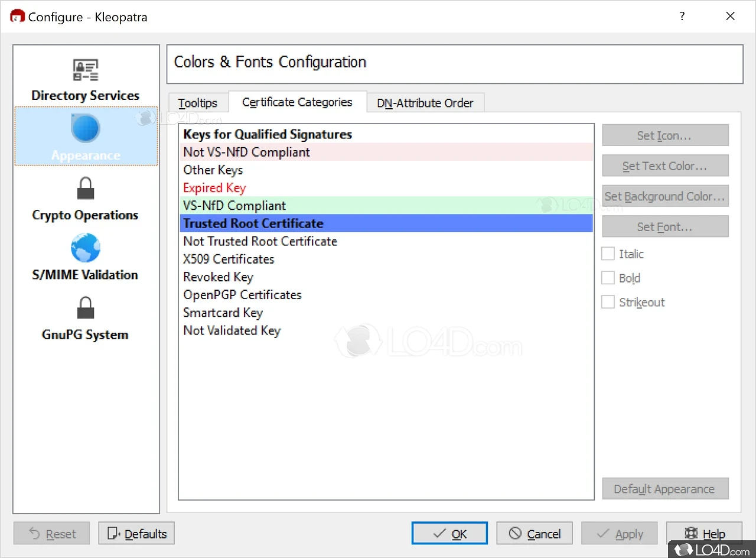The height and width of the screenshot is (558, 756).
Task: Enable Italic formatting for the selected category
Action: click(608, 253)
